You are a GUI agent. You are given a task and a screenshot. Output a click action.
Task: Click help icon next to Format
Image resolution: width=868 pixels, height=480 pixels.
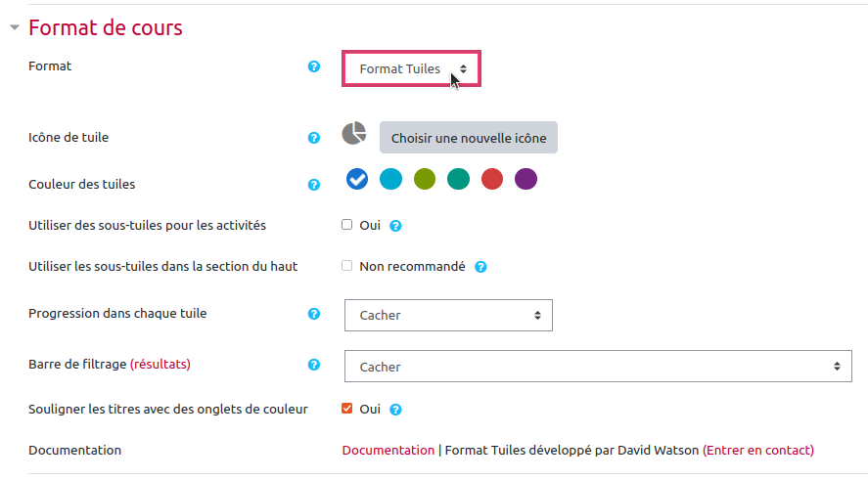coord(314,66)
